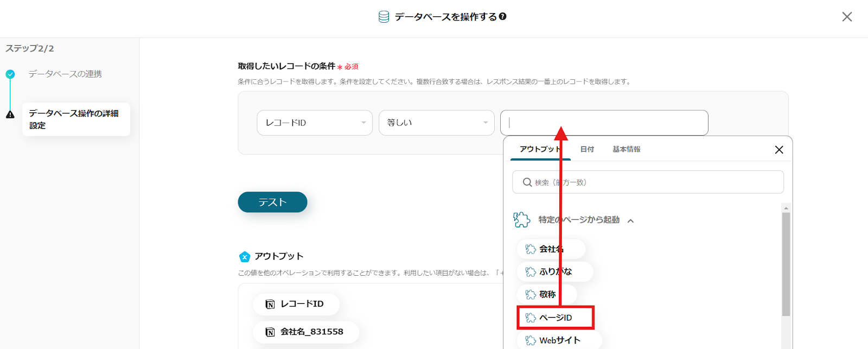Switch to the 日付 tab
Viewport: 868px width, 349px height.
coord(587,149)
